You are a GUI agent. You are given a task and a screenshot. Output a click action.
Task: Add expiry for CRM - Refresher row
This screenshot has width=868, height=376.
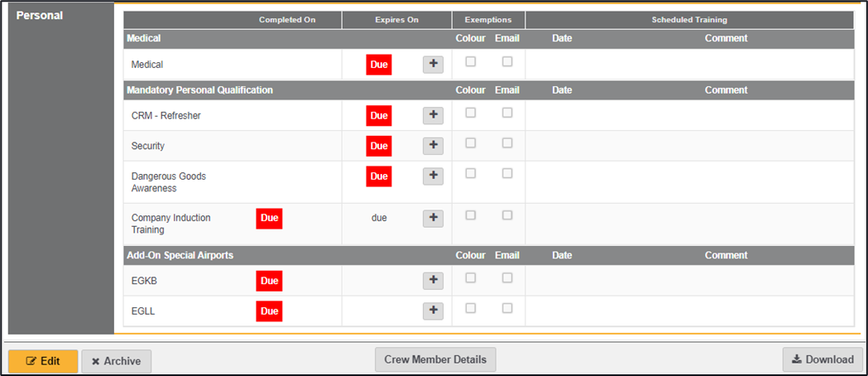click(x=433, y=116)
